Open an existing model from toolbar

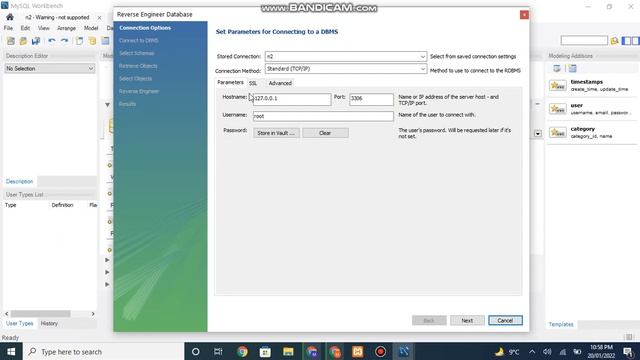point(23,41)
